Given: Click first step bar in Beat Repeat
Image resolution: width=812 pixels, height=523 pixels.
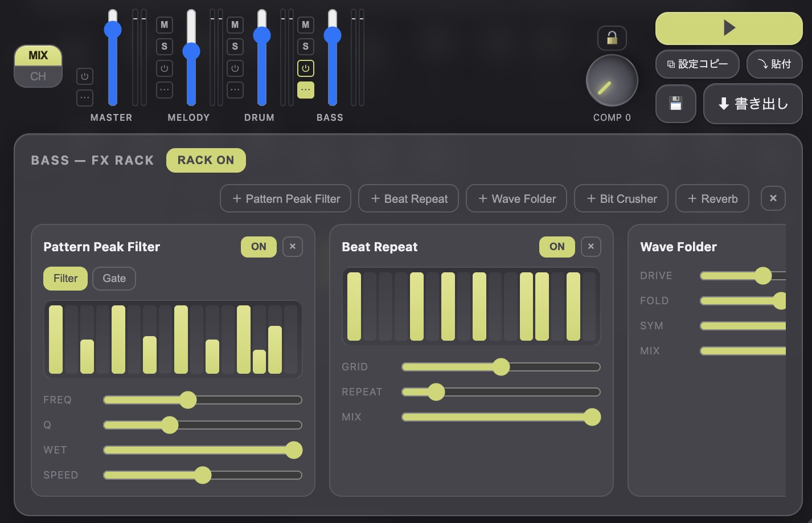Looking at the screenshot, I should (x=354, y=307).
